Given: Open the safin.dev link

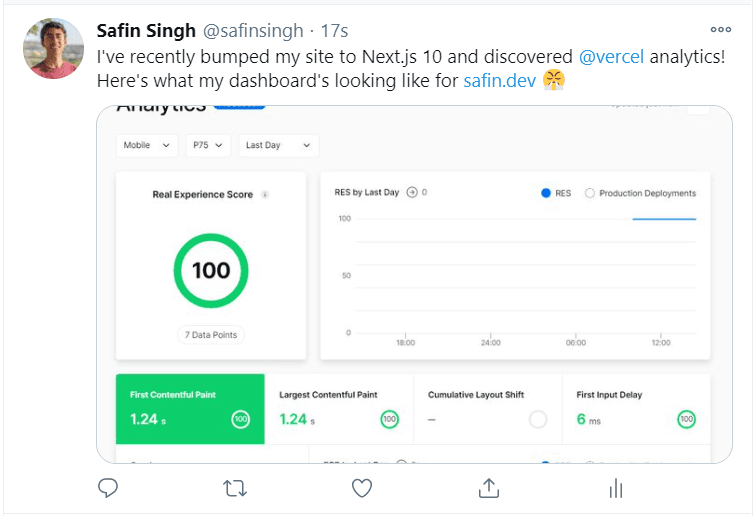Looking at the screenshot, I should [x=500, y=81].
